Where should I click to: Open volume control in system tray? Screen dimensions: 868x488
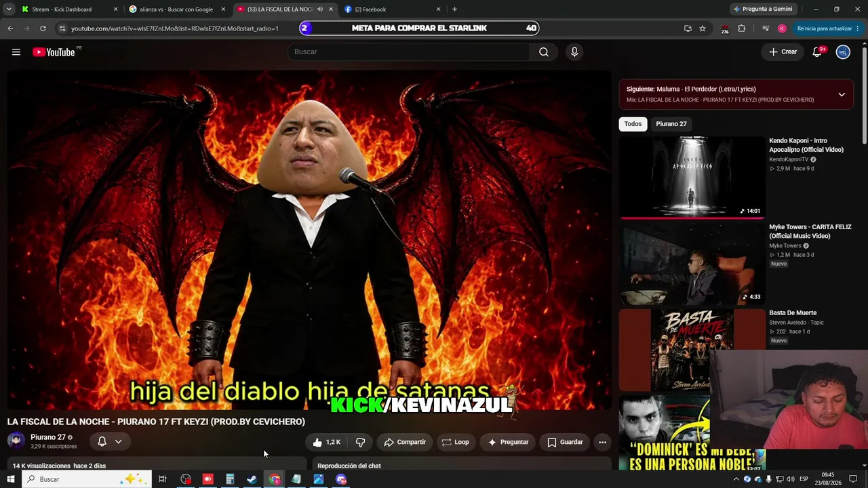[x=790, y=479]
